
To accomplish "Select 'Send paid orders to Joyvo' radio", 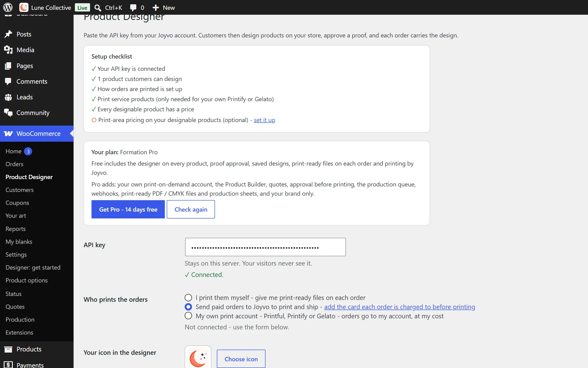I will (188, 307).
